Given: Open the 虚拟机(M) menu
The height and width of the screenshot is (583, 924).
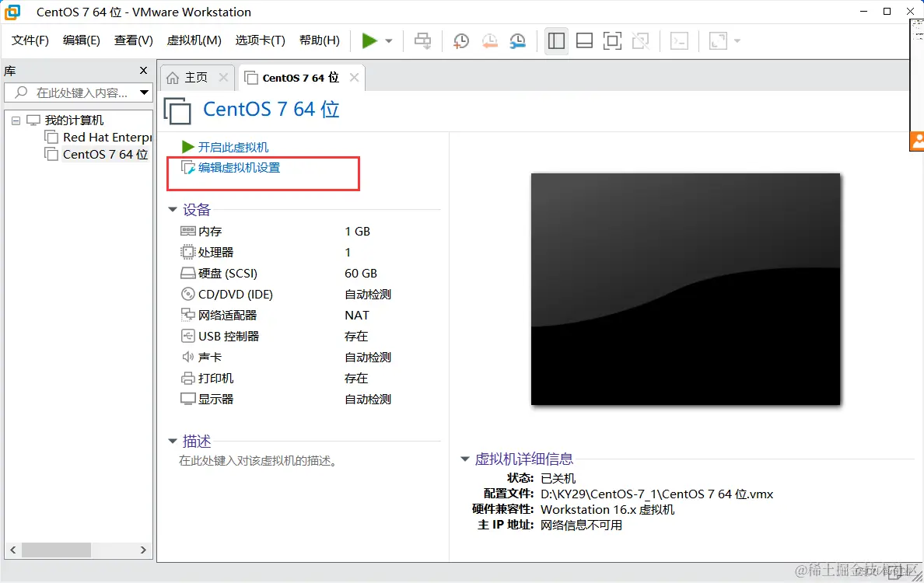Looking at the screenshot, I should tap(194, 40).
